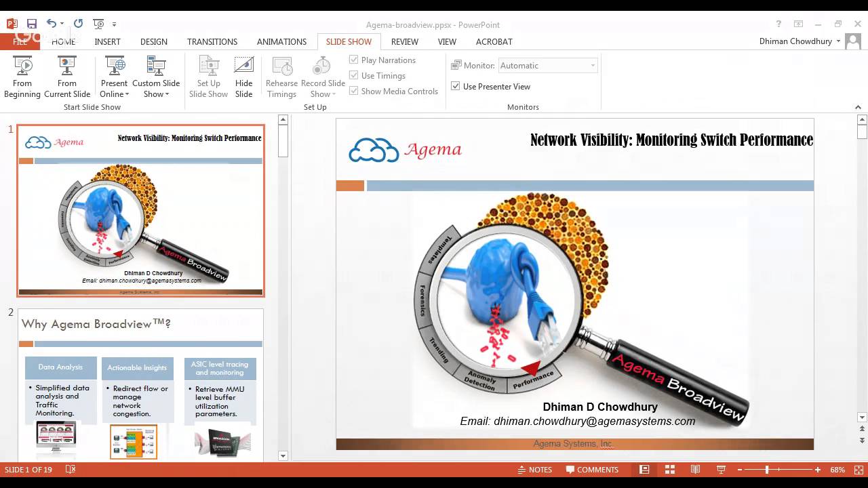The image size is (868, 488).
Task: Start Slide Show from status bar
Action: click(x=721, y=469)
